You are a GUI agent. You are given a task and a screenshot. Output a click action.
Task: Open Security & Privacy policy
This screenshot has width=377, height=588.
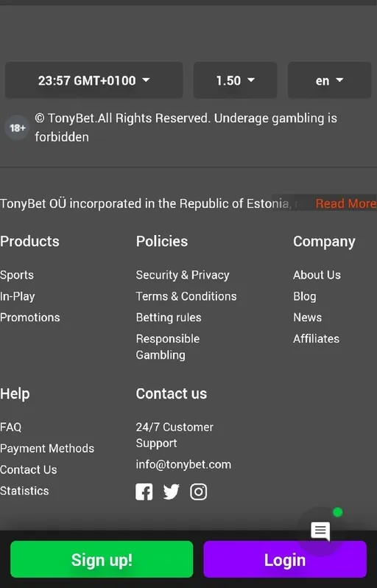(183, 275)
